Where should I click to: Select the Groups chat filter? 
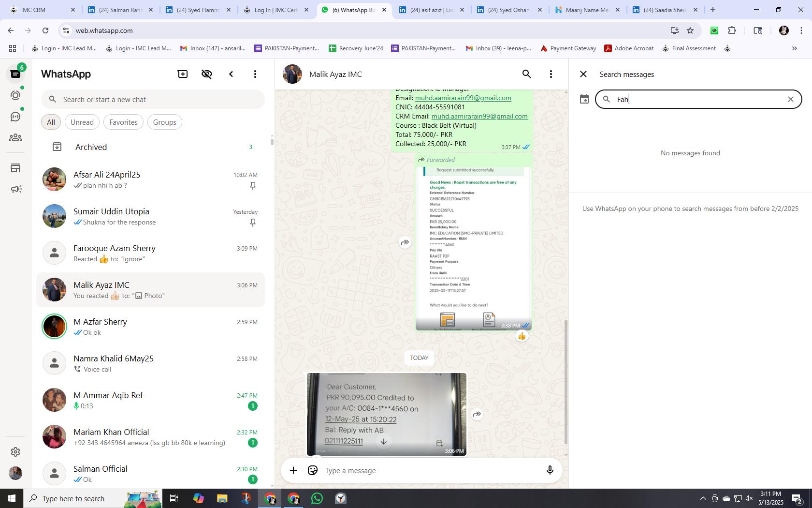coord(165,122)
